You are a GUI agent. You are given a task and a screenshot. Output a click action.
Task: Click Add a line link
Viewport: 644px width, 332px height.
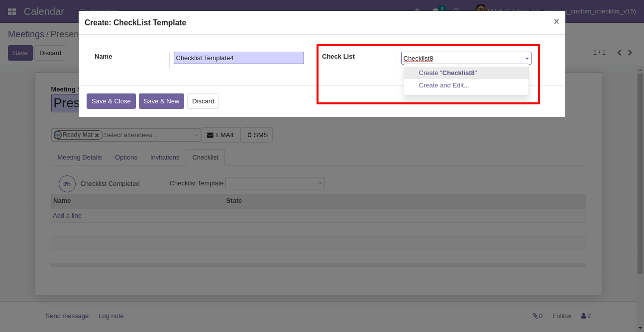[x=67, y=216]
